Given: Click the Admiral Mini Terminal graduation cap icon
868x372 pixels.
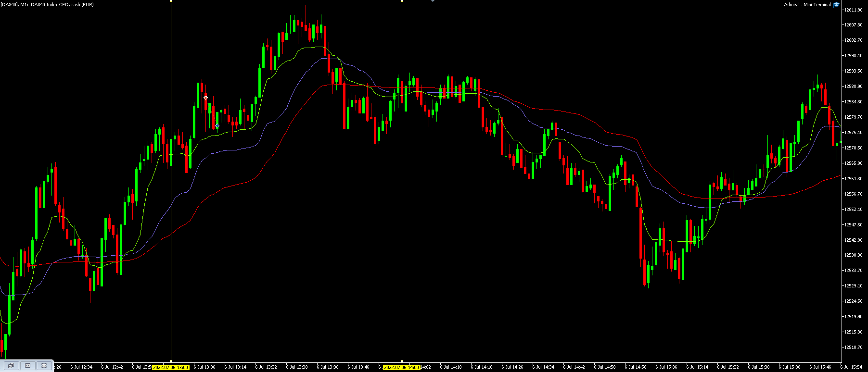Looking at the screenshot, I should point(836,5).
